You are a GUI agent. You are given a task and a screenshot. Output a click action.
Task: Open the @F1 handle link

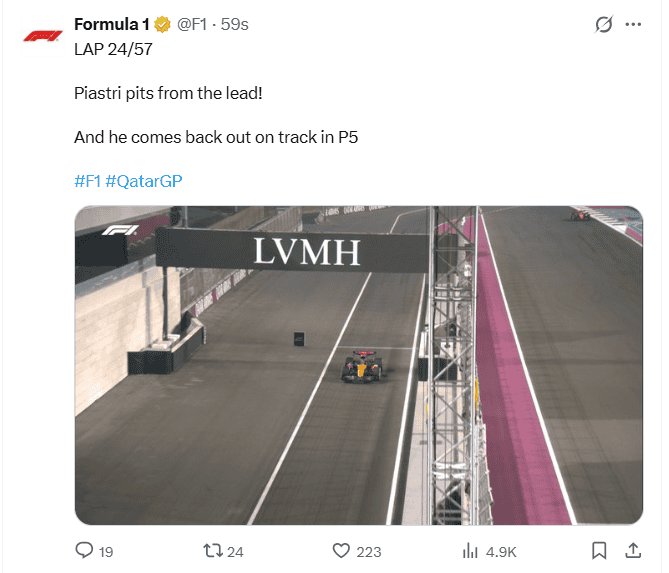(194, 25)
